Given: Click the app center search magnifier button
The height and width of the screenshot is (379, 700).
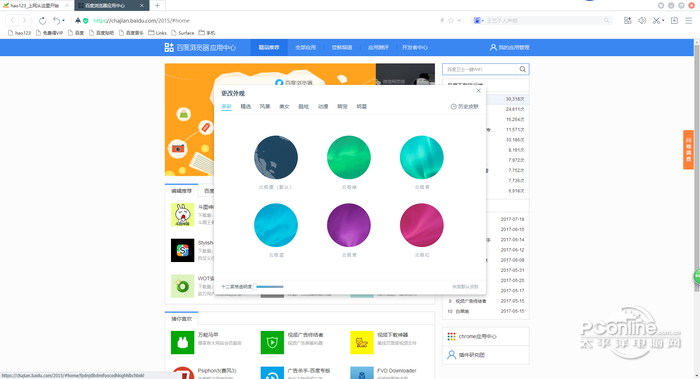Looking at the screenshot, I should coord(522,69).
